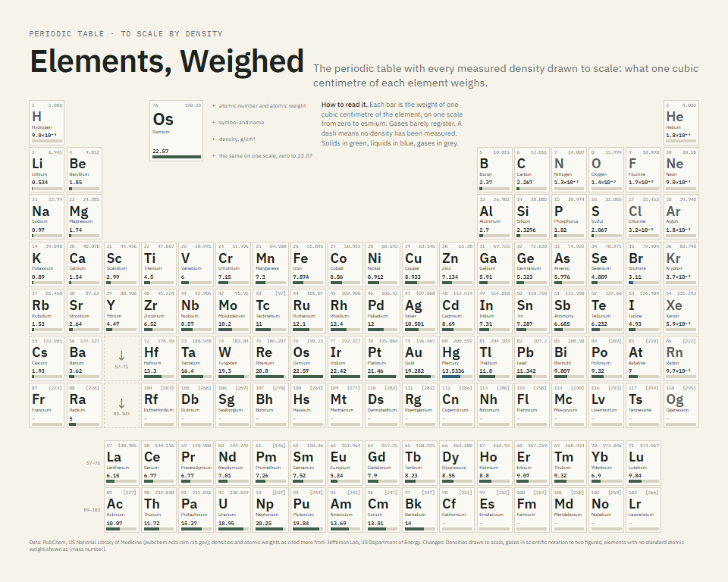This screenshot has height=582, width=728.
Task: Click the Lutetium element cell
Action: (x=644, y=463)
